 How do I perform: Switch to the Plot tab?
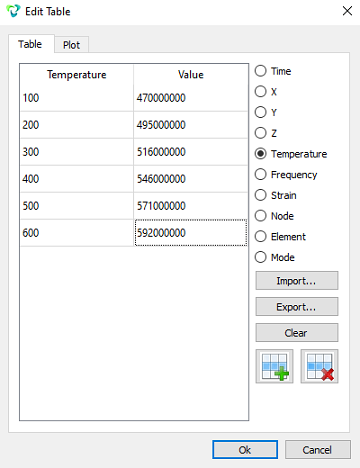[x=71, y=45]
